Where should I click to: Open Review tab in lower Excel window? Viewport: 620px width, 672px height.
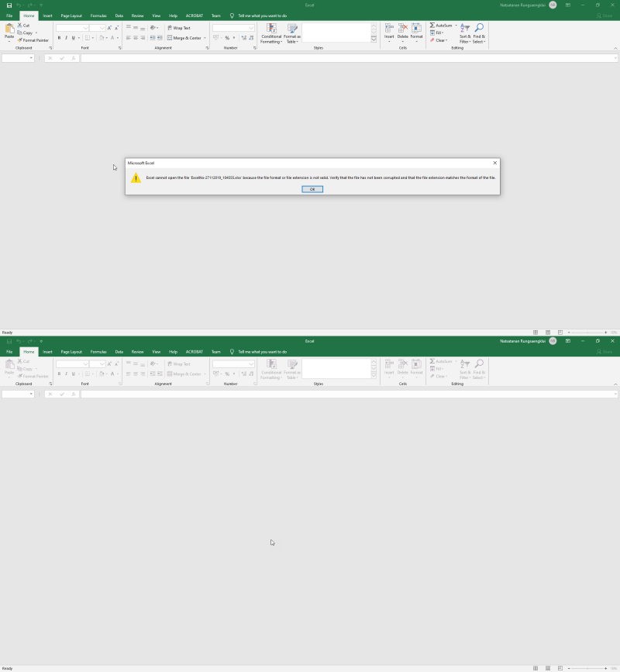(x=137, y=352)
